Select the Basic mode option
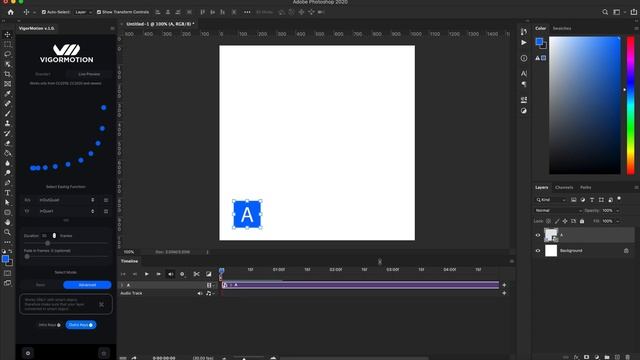The height and width of the screenshot is (360, 640). [x=40, y=285]
